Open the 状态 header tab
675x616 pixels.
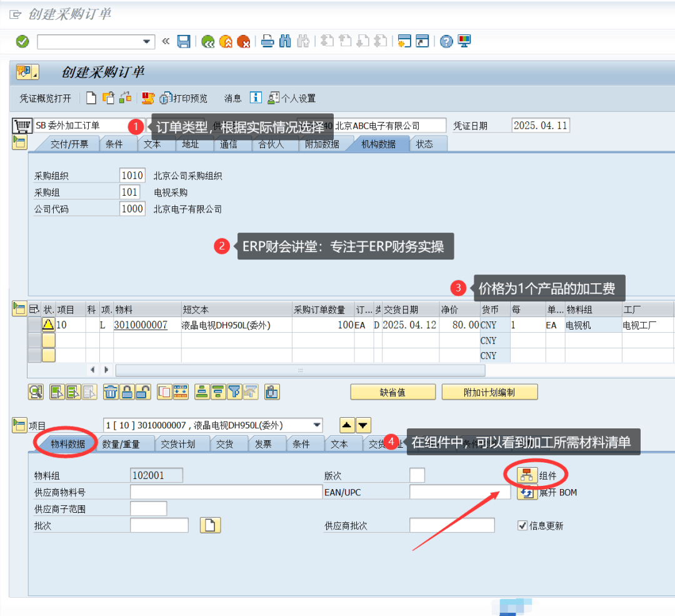[424, 144]
